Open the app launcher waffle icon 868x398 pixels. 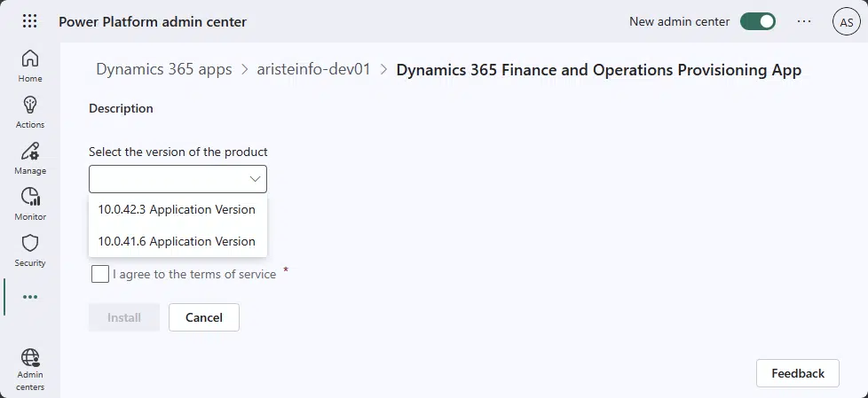coord(30,21)
